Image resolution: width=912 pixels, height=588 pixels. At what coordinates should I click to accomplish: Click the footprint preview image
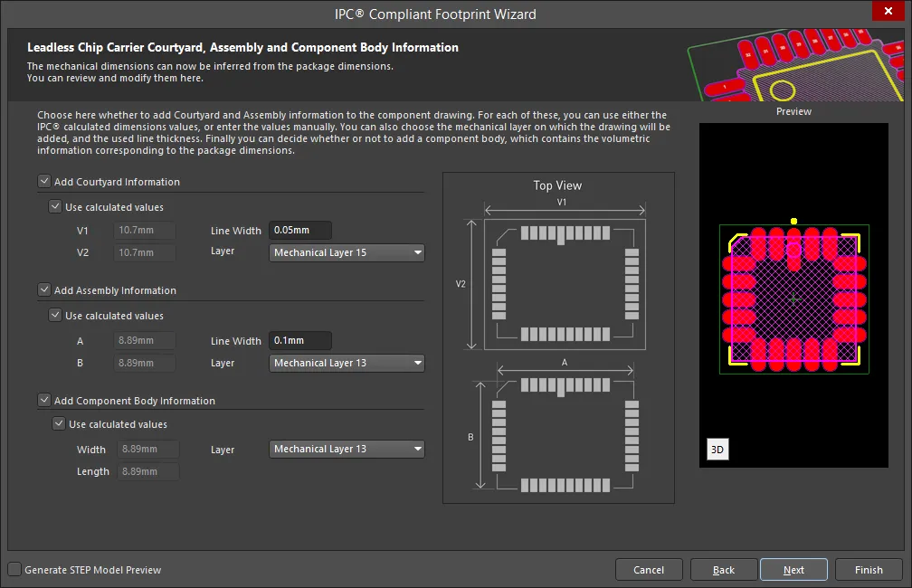794,295
